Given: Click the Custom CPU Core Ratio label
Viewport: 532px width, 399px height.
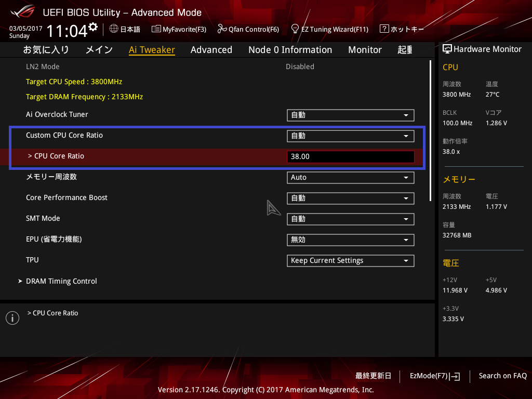Looking at the screenshot, I should tap(64, 135).
